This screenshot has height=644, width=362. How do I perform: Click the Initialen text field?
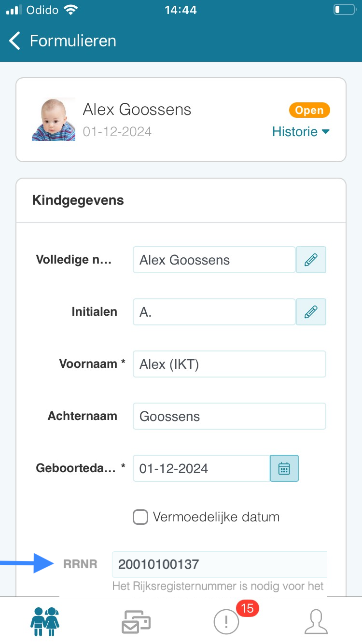(214, 312)
